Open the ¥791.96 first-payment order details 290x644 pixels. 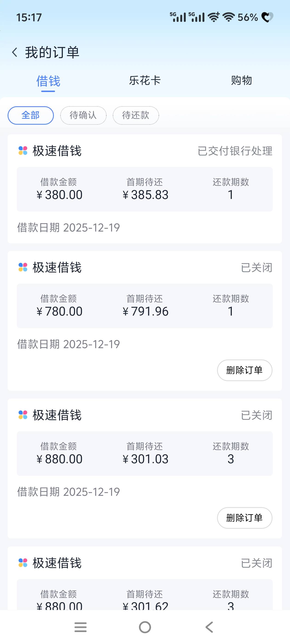click(x=145, y=305)
